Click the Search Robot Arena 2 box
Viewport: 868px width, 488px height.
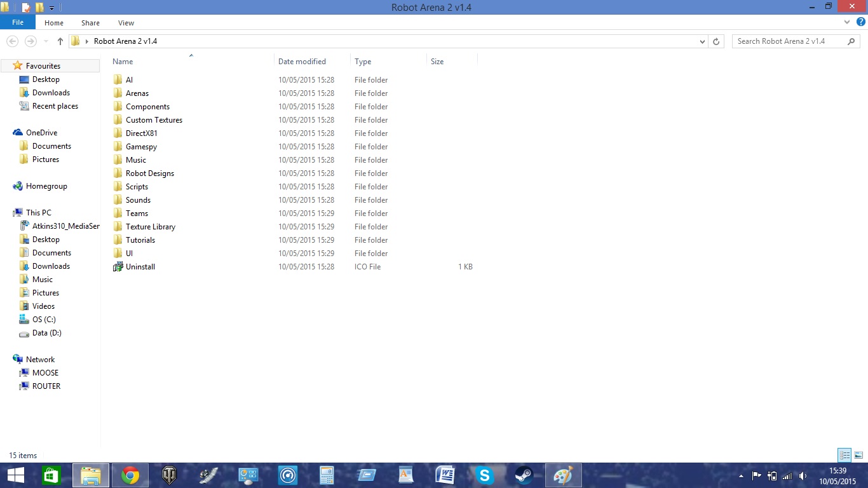pyautogui.click(x=790, y=41)
